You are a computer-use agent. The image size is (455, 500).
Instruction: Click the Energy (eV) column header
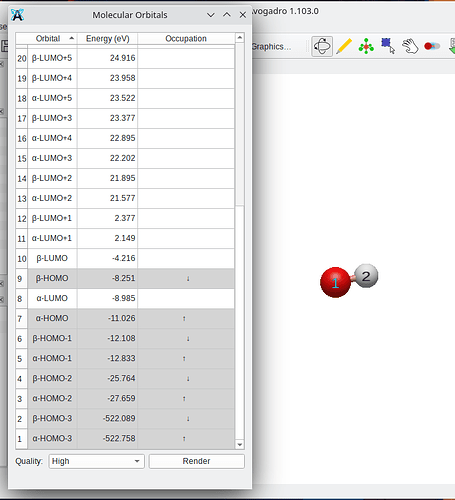(x=107, y=39)
